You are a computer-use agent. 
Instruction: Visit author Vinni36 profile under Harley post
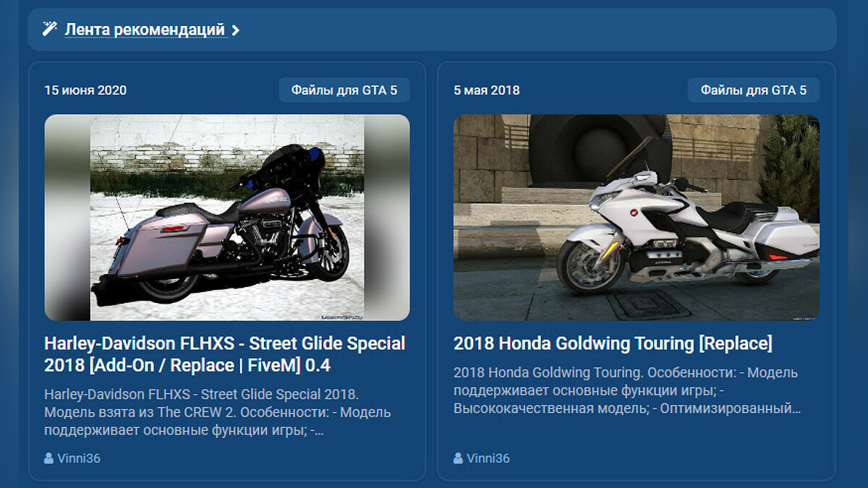click(x=79, y=458)
